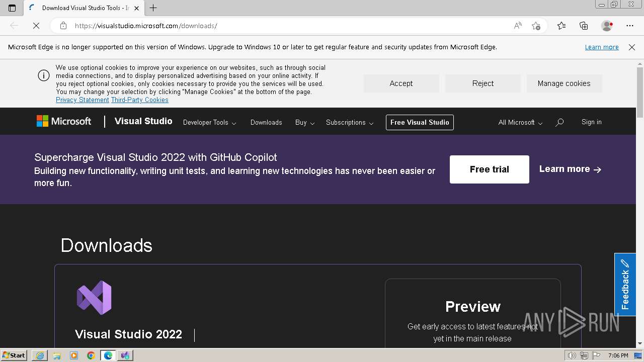Close the Download Visual Studio Tools tab

click(x=136, y=8)
